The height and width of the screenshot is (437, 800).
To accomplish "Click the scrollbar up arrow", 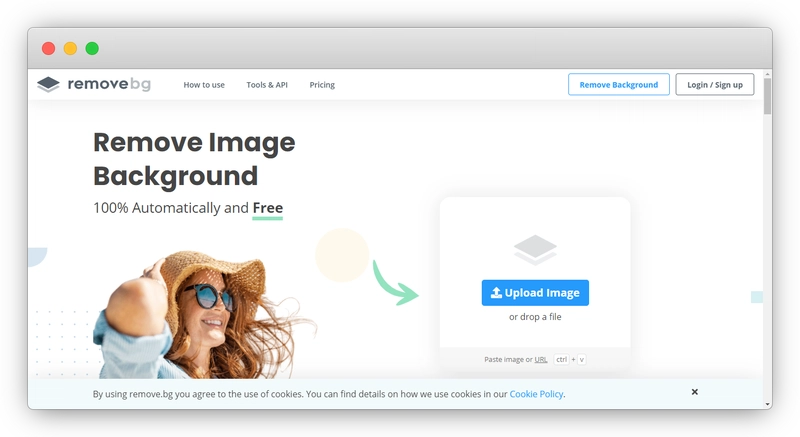I will coord(767,74).
